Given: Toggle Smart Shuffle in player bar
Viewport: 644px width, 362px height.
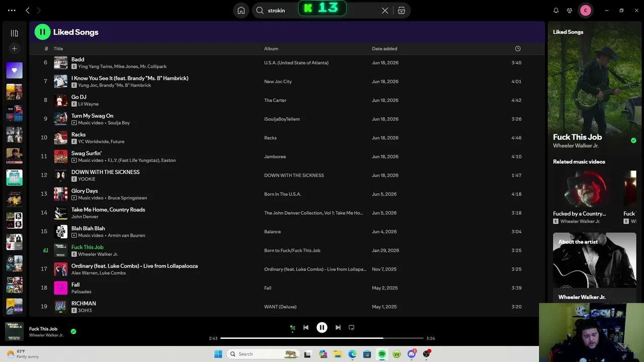Looking at the screenshot, I should (x=292, y=327).
